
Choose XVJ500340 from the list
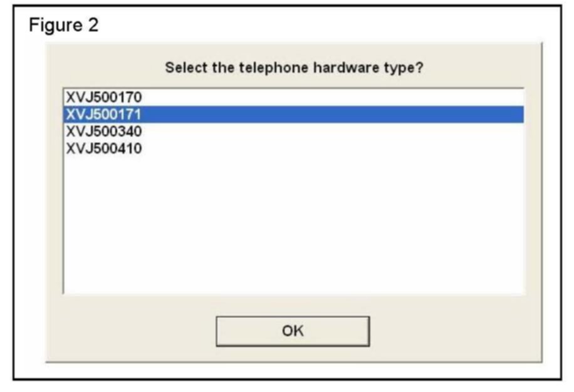pyautogui.click(x=104, y=132)
